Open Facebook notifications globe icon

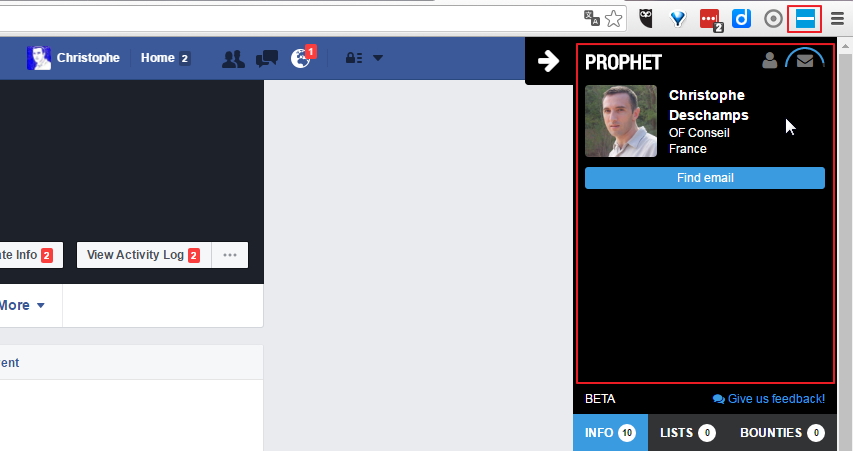tap(302, 57)
